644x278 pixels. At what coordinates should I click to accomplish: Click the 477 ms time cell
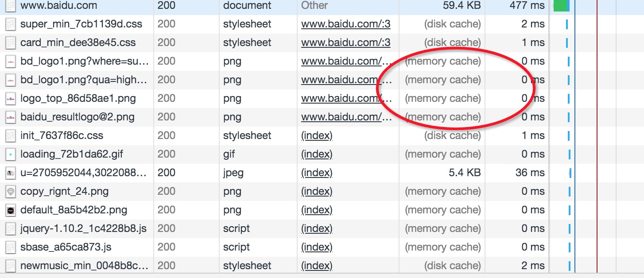(x=527, y=5)
